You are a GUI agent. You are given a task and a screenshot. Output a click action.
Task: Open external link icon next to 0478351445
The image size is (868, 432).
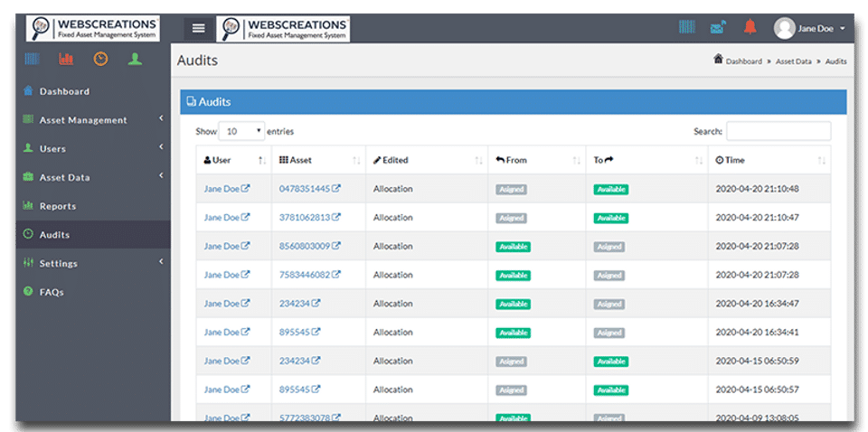coord(336,189)
